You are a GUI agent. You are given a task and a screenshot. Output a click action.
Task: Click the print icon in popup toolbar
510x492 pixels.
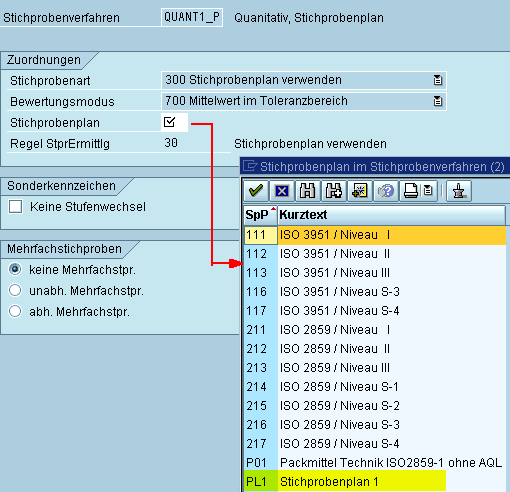point(411,191)
